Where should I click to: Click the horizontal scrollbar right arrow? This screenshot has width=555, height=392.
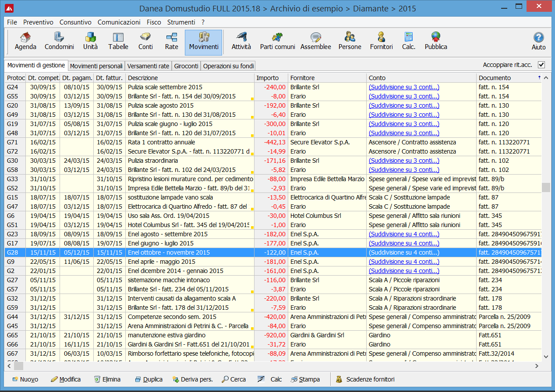[x=537, y=366]
